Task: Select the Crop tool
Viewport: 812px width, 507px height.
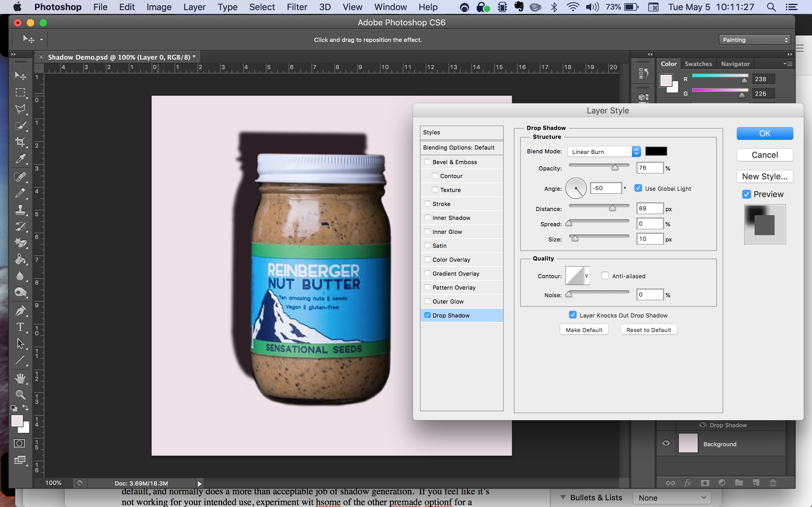Action: 20,142
